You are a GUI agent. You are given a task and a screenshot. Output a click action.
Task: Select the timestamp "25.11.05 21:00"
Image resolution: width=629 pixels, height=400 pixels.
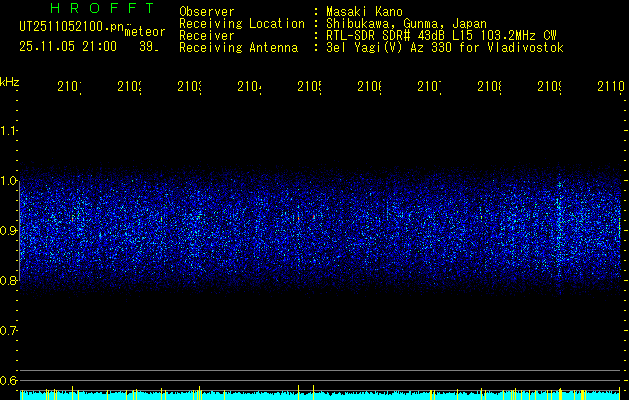pyautogui.click(x=68, y=47)
